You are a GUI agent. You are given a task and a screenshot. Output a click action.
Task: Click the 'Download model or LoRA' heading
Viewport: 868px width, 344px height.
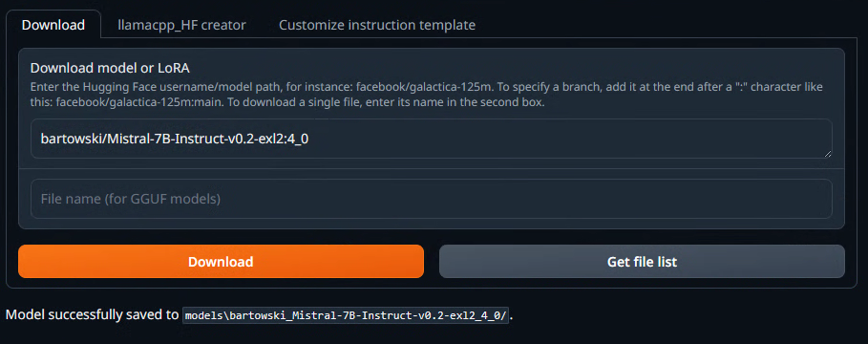(110, 68)
